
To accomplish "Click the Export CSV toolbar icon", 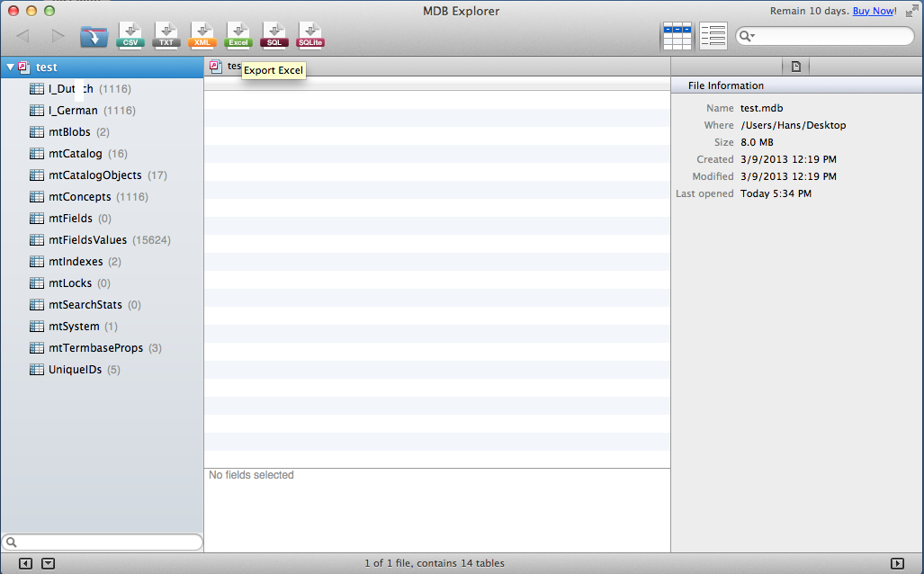I will (130, 35).
